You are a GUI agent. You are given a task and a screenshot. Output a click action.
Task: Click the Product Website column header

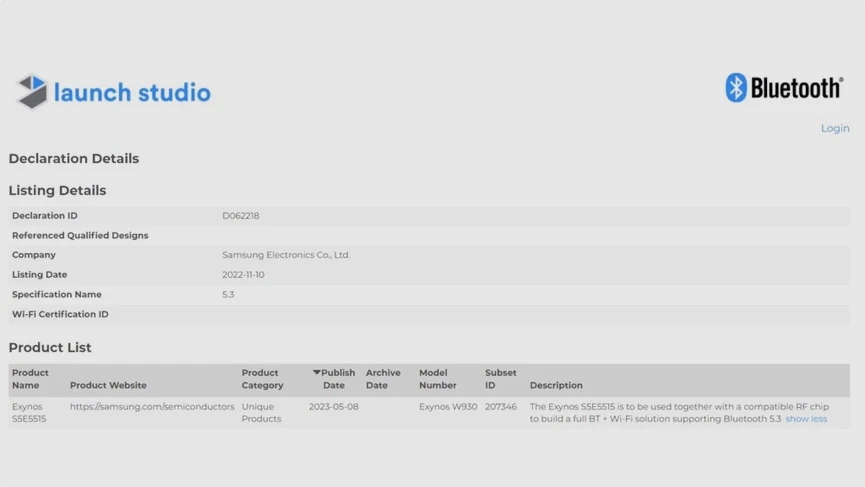point(108,385)
